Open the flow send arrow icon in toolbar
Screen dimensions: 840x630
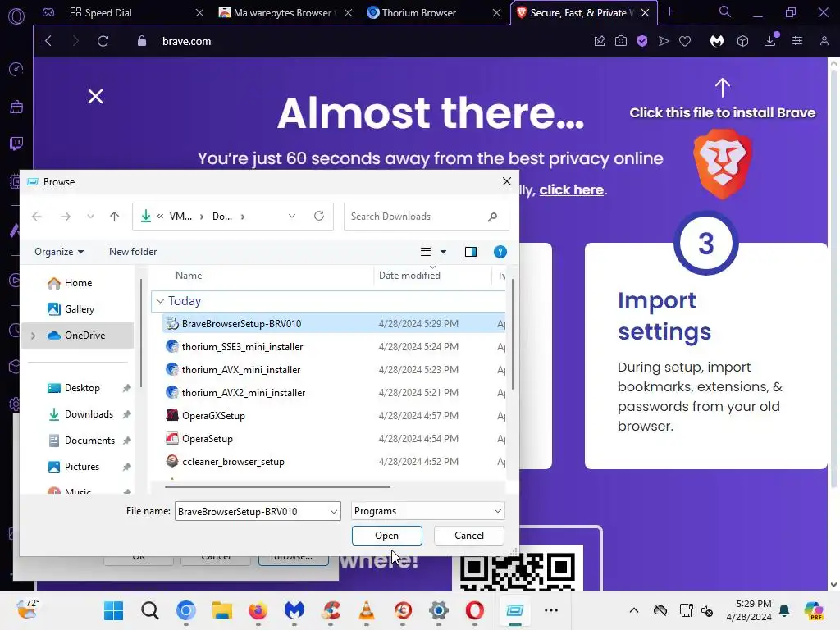click(664, 41)
